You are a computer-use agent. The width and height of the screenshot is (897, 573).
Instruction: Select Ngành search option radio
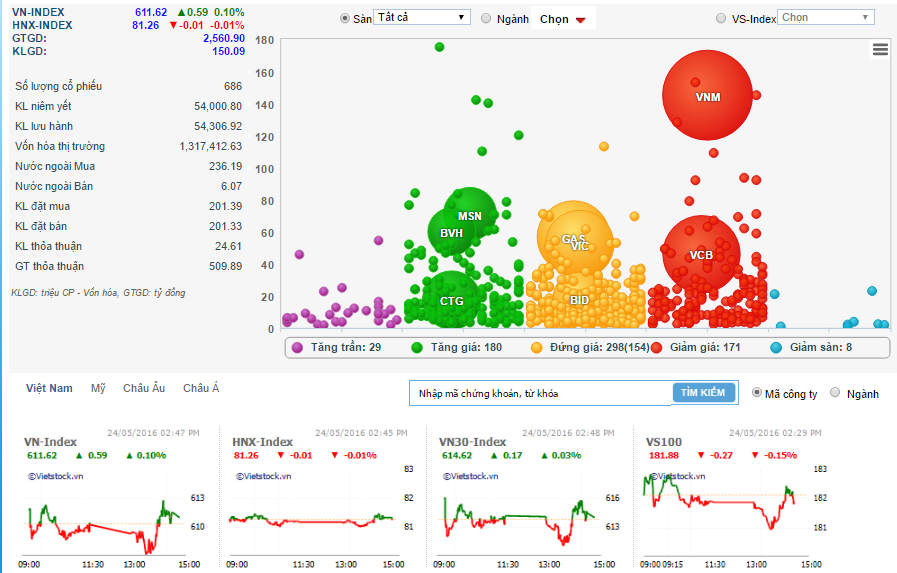click(835, 393)
